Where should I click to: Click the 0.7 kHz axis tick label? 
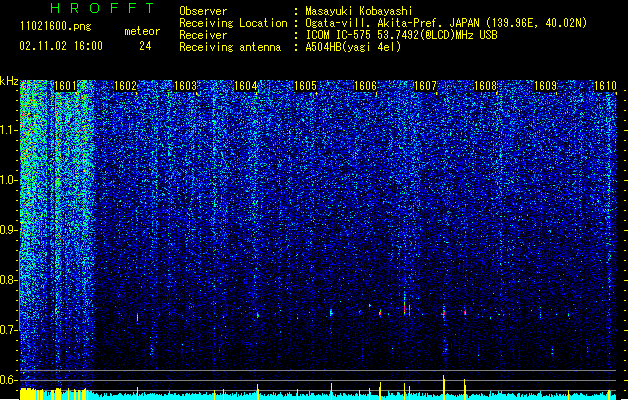tap(9, 330)
